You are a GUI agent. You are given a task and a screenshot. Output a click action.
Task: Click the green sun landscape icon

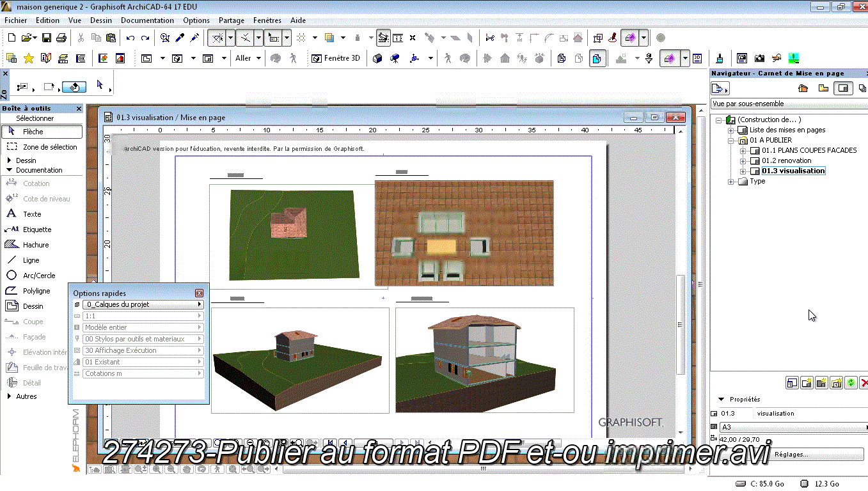793,58
